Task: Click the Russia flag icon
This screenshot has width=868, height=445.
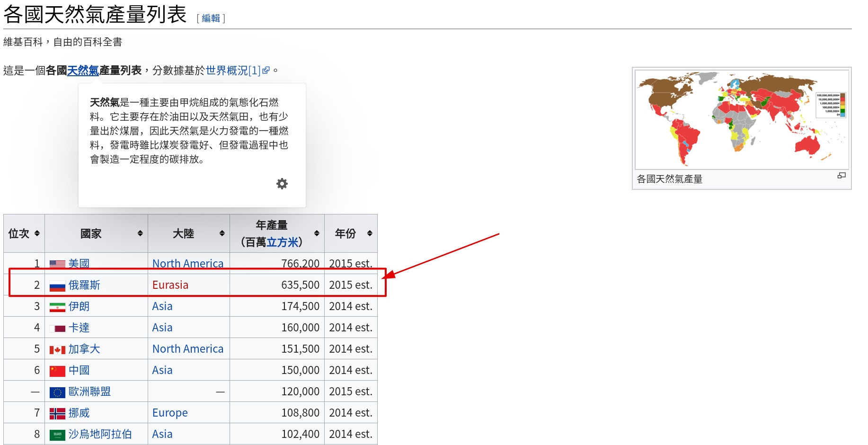Action: point(57,285)
